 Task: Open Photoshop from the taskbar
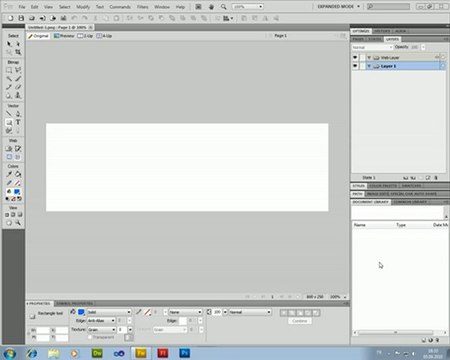point(184,353)
